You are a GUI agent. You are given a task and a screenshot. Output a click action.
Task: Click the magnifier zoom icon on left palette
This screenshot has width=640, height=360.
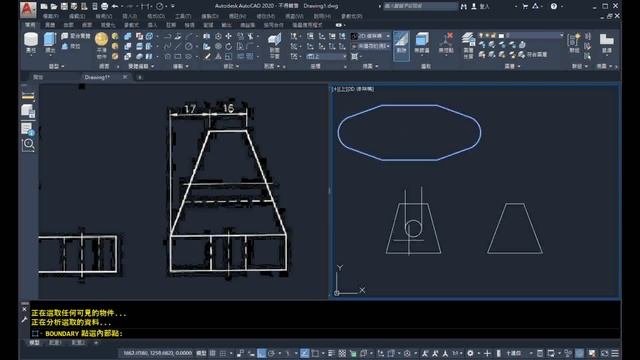(x=28, y=144)
